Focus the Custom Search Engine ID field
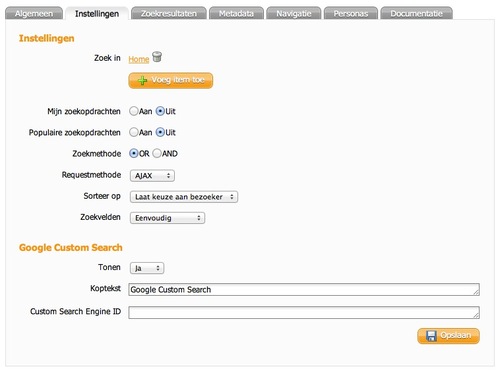Screen dimensions: 500x375 pos(304,313)
